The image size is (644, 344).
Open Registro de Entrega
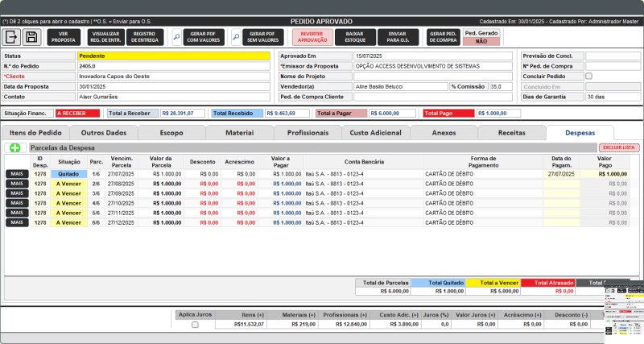(x=144, y=37)
